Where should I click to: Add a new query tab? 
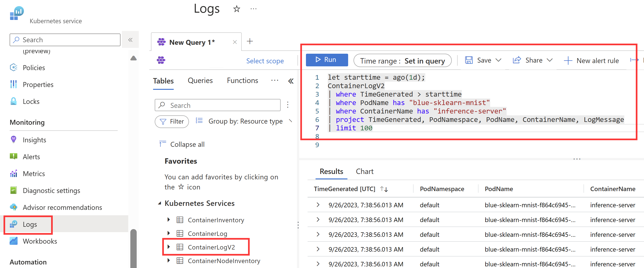tap(249, 41)
